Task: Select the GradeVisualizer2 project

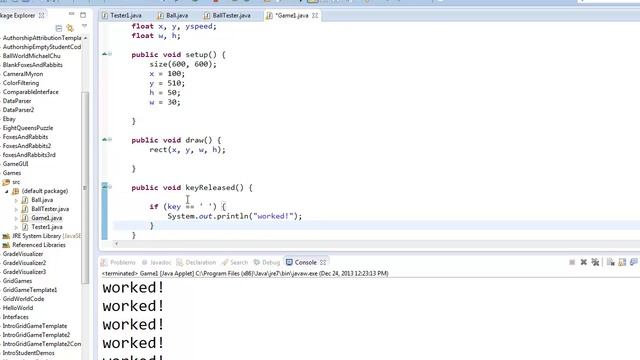Action: 24,263
